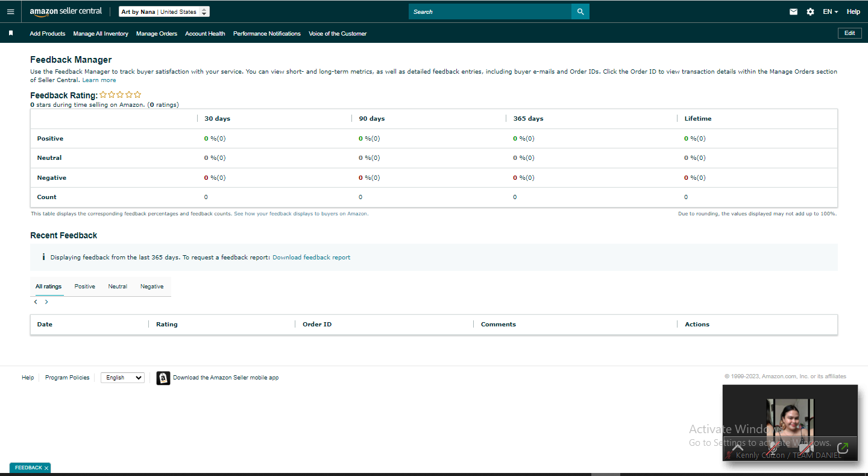Open Manage Orders

pyautogui.click(x=157, y=34)
